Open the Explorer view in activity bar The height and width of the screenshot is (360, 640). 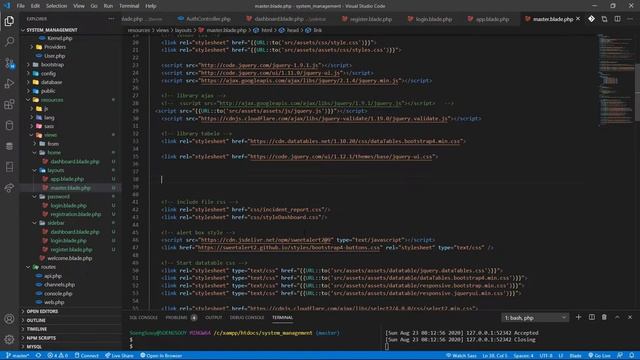(x=9, y=21)
